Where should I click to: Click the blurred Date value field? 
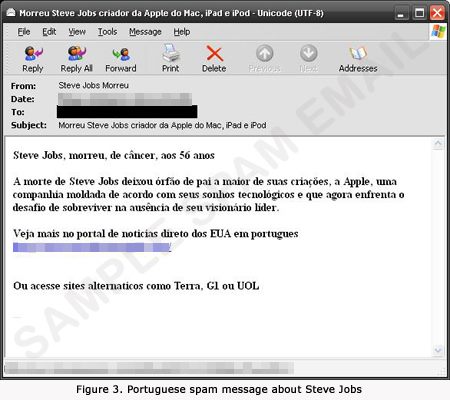(x=125, y=99)
